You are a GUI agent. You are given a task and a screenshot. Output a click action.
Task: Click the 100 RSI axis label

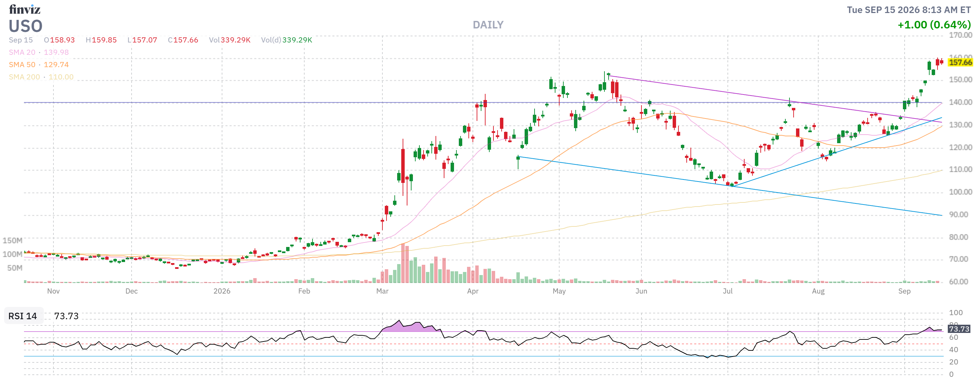click(x=956, y=313)
